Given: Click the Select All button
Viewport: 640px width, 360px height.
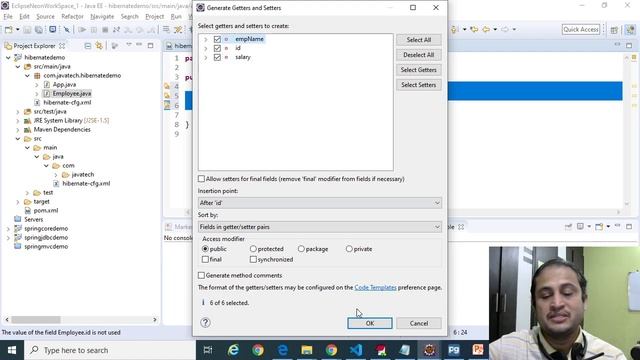Looking at the screenshot, I should (419, 40).
